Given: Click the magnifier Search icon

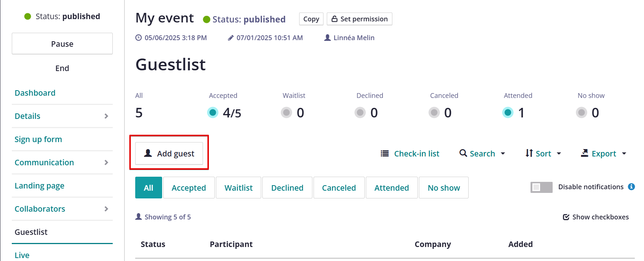Looking at the screenshot, I should (463, 153).
